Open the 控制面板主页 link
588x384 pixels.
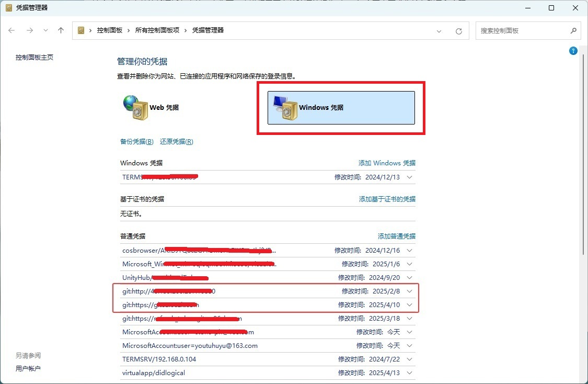[x=34, y=58]
